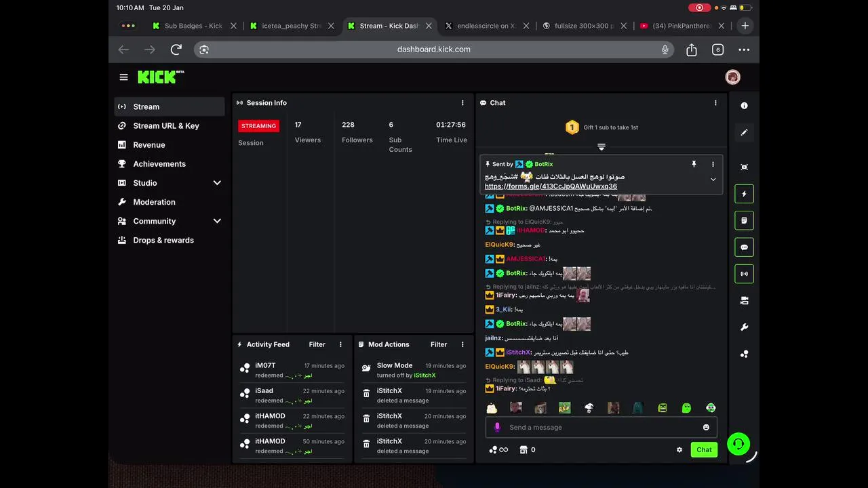Viewport: 868px width, 488px height.
Task: Expand the Studio submenu chevron
Action: click(x=217, y=183)
